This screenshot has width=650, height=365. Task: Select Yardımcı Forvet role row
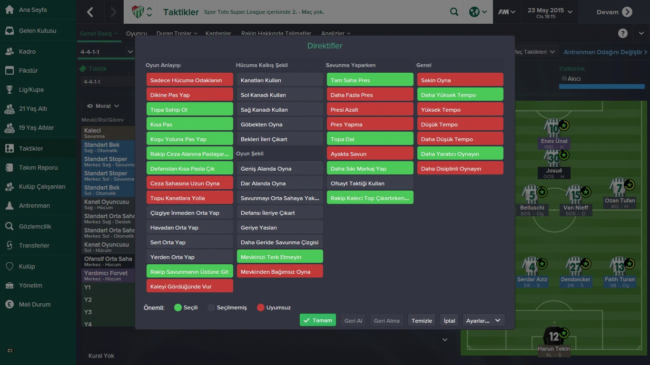tap(108, 275)
